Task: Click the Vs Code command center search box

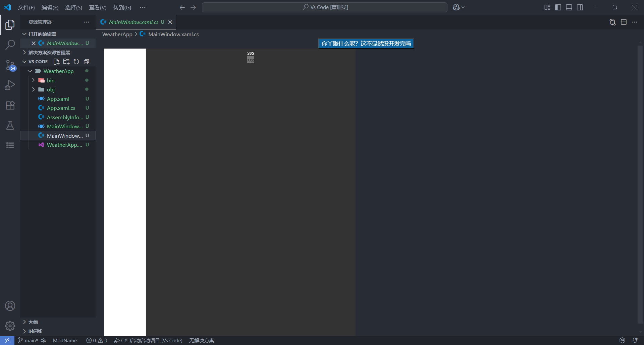Action: pyautogui.click(x=325, y=7)
